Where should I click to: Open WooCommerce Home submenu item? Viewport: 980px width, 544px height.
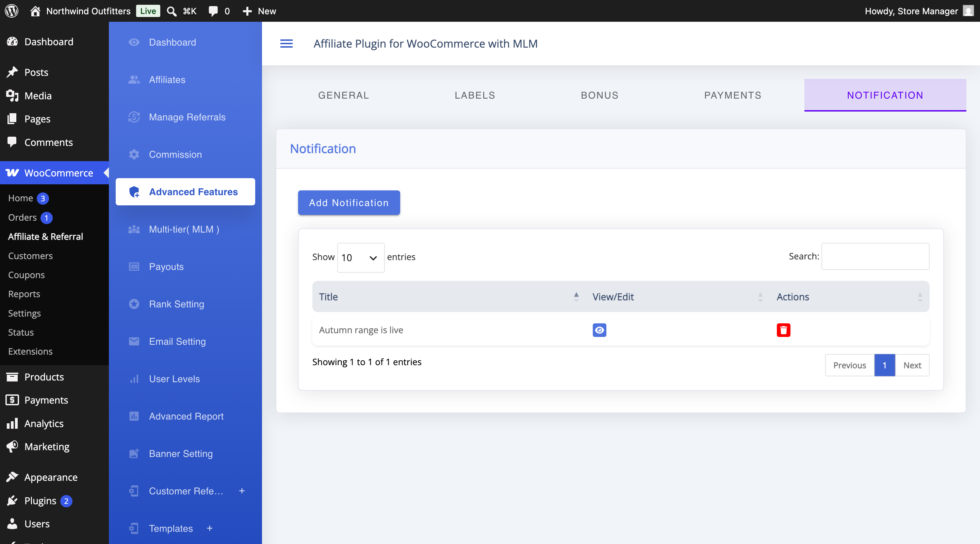(x=20, y=198)
